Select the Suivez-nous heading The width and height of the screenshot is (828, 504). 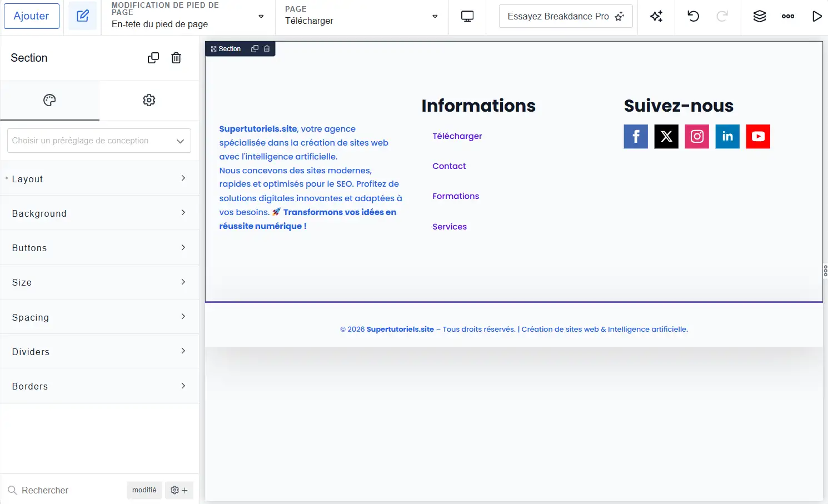pos(679,106)
